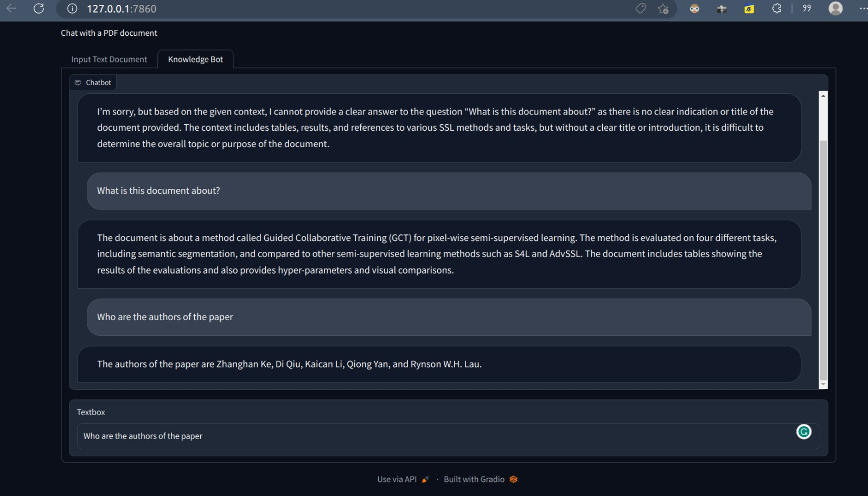Select the Knowledge Bot tab
This screenshot has height=496, width=868.
[195, 59]
